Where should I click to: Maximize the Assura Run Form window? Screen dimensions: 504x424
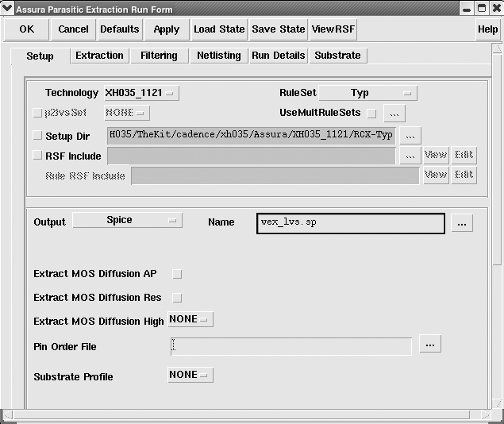click(482, 9)
